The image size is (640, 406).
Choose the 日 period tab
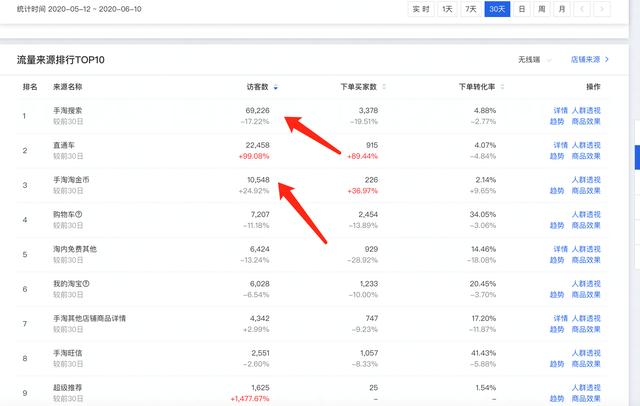click(522, 9)
